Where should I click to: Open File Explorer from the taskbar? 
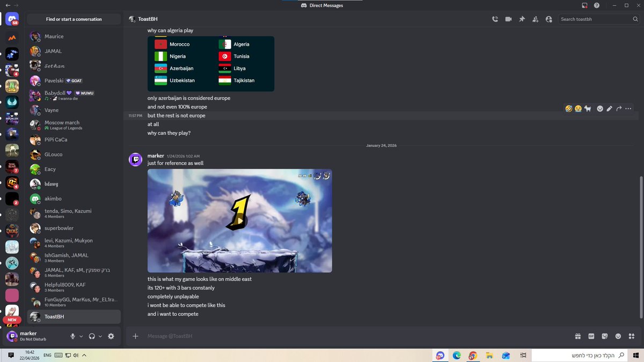pos(489,355)
